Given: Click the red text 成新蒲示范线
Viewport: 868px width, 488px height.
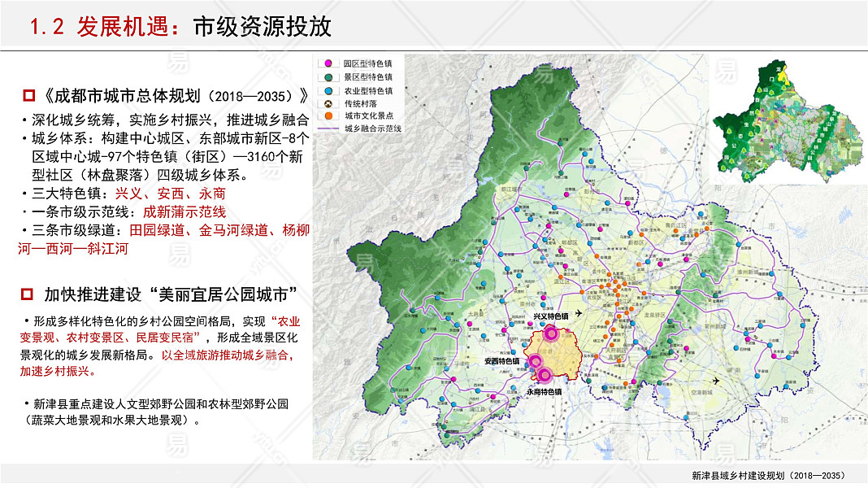Looking at the screenshot, I should [x=184, y=211].
